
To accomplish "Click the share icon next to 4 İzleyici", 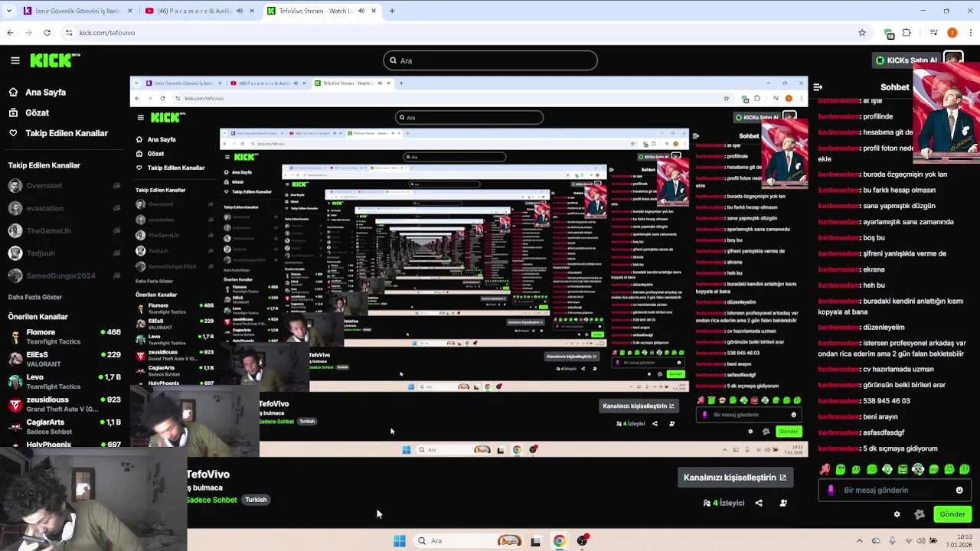I will (759, 503).
